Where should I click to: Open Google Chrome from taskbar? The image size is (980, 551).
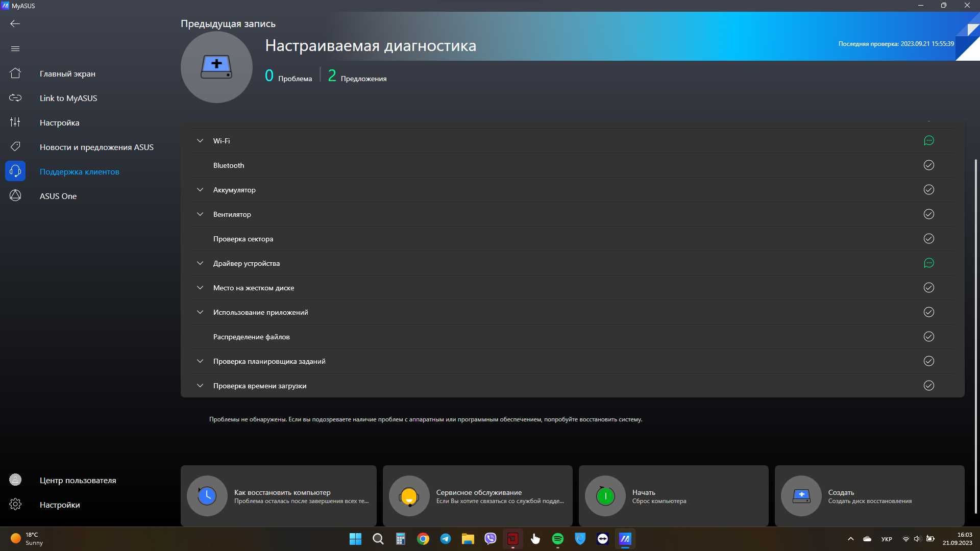point(423,539)
